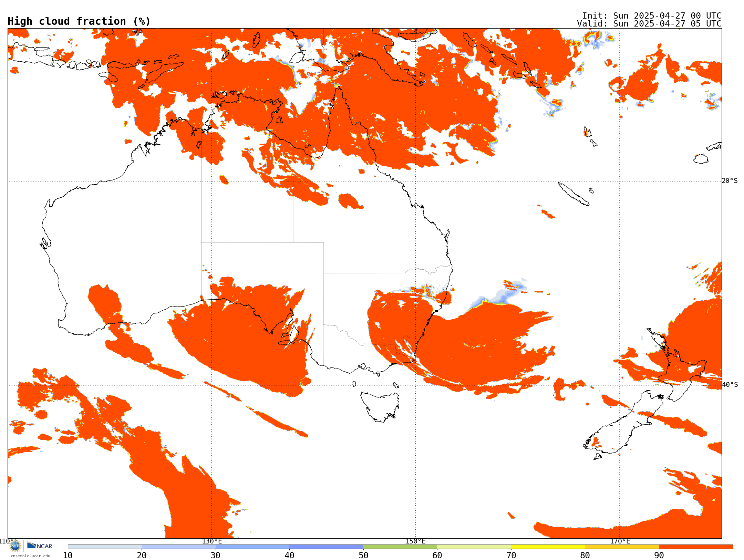Click the colorbar tick label 50
Image resolution: width=744 pixels, height=560 pixels.
[x=363, y=556]
